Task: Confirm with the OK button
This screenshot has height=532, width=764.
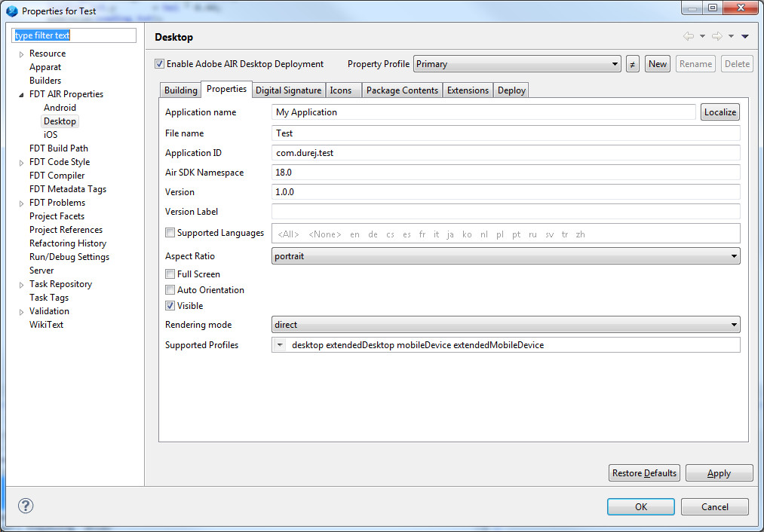Action: point(641,506)
